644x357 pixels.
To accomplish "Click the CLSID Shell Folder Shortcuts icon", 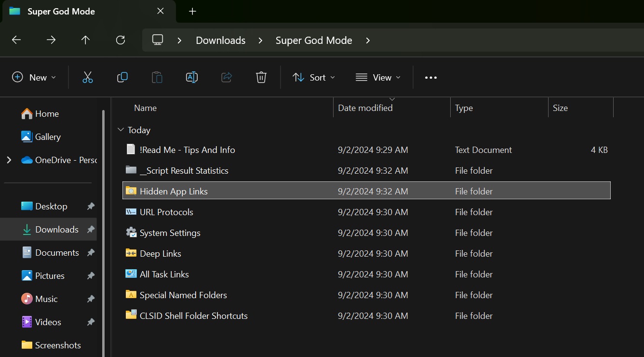I will point(131,315).
